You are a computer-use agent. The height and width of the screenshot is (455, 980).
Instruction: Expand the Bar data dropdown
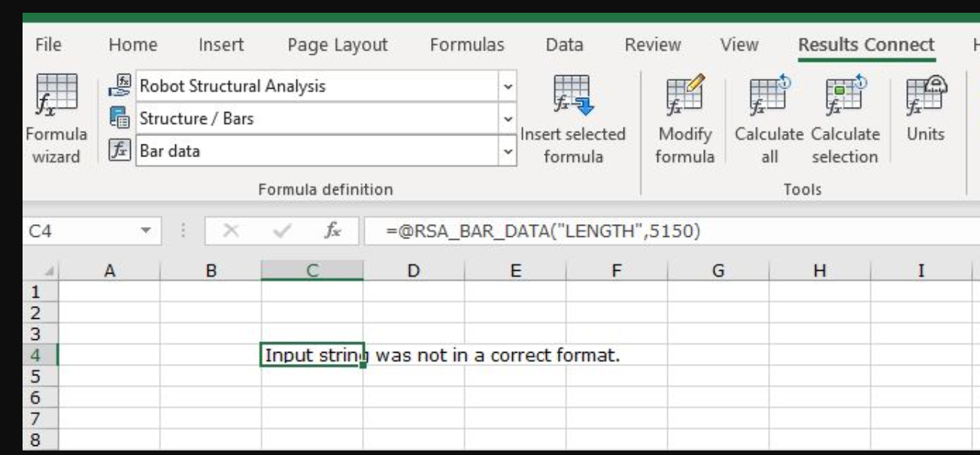[508, 151]
